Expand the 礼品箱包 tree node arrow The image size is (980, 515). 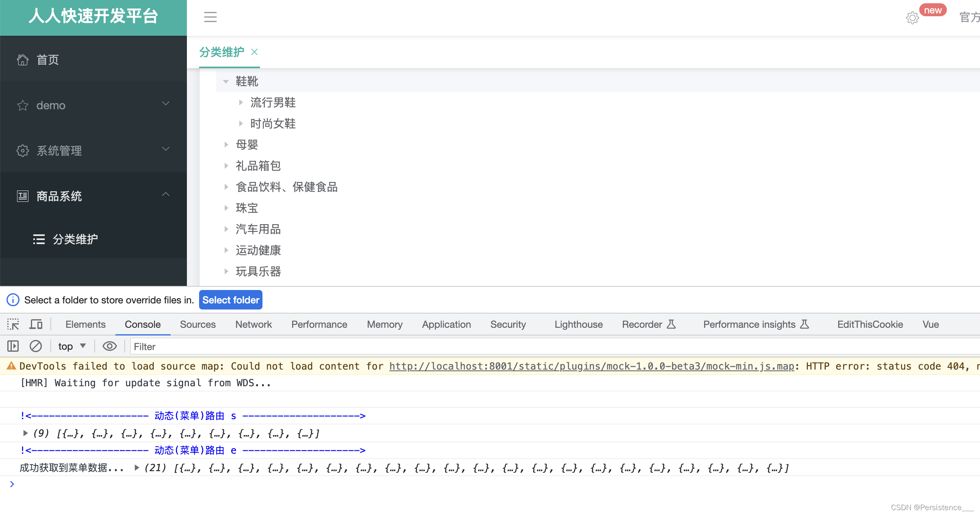[226, 166]
